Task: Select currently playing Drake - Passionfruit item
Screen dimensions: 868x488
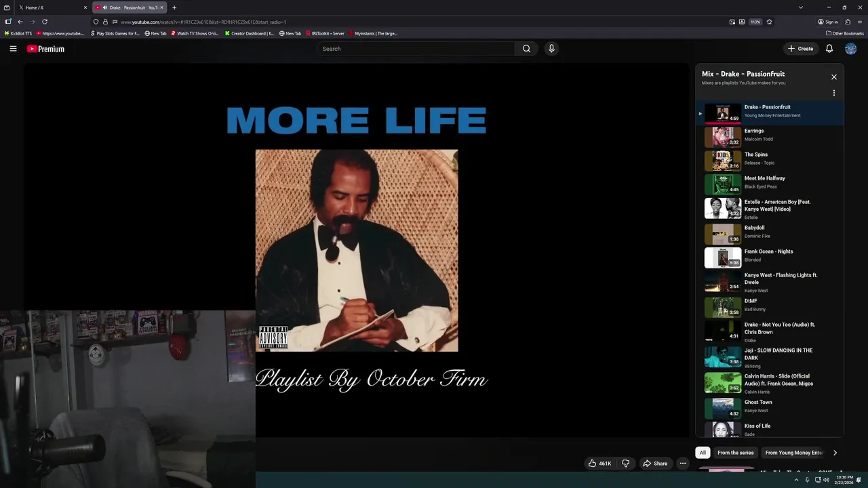Action: pos(770,113)
